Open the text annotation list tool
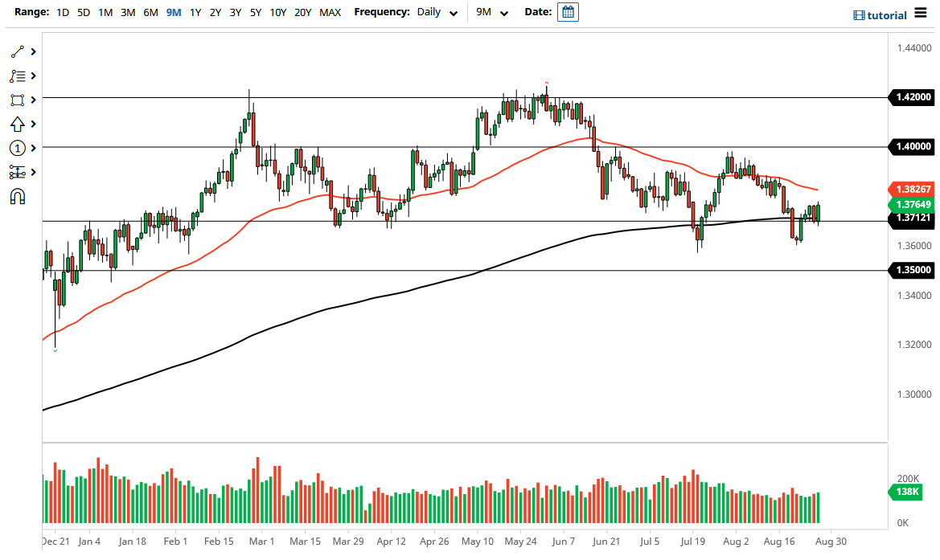This screenshot has width=940, height=560. tap(18, 76)
